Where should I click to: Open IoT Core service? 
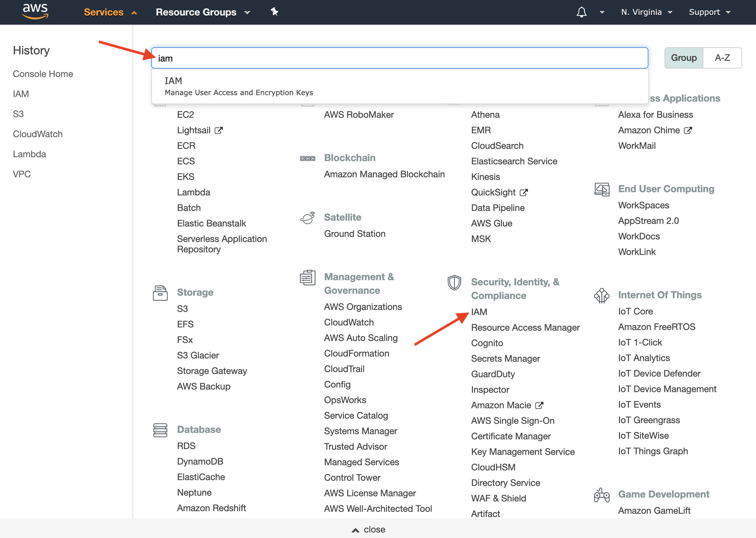click(635, 312)
